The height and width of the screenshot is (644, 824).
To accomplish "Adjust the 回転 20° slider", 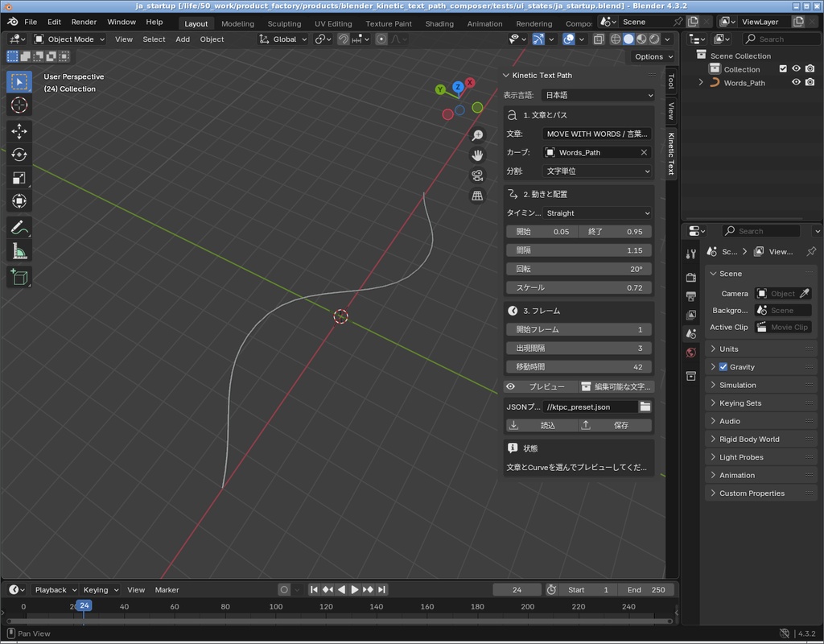I will pyautogui.click(x=579, y=269).
